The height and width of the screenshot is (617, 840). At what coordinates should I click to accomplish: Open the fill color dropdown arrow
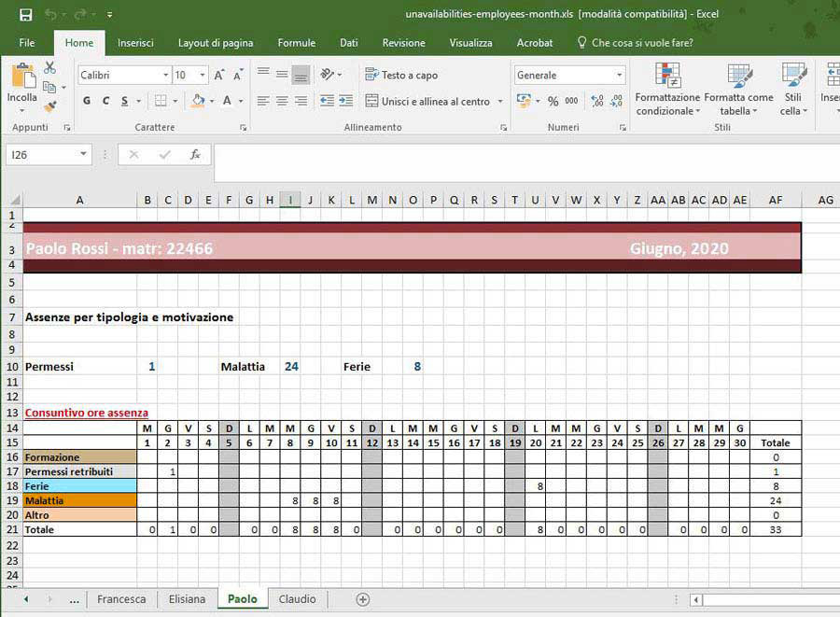pos(212,101)
